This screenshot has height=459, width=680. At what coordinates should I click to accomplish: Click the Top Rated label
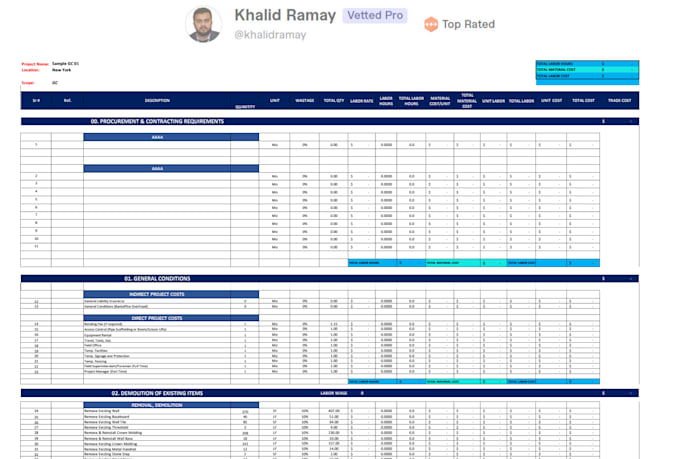click(468, 24)
